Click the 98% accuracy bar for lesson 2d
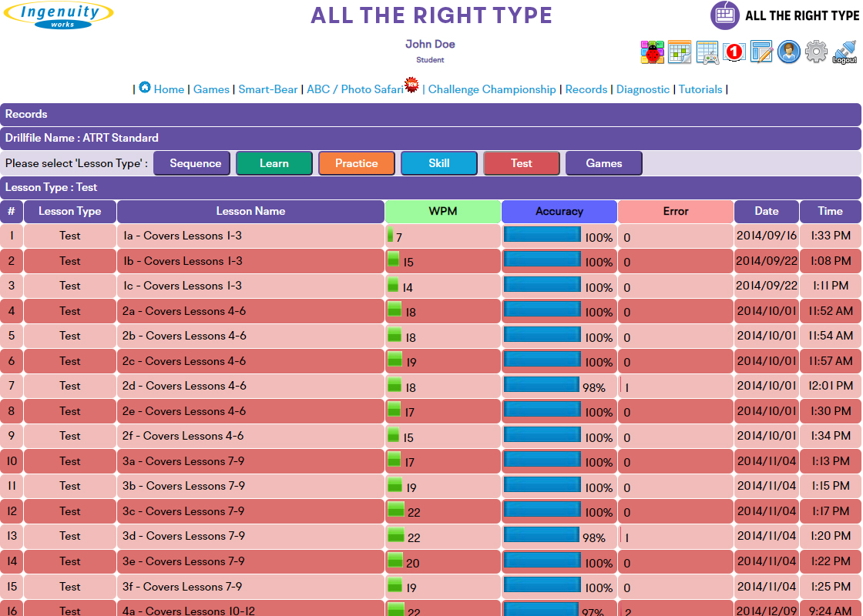 coord(542,384)
